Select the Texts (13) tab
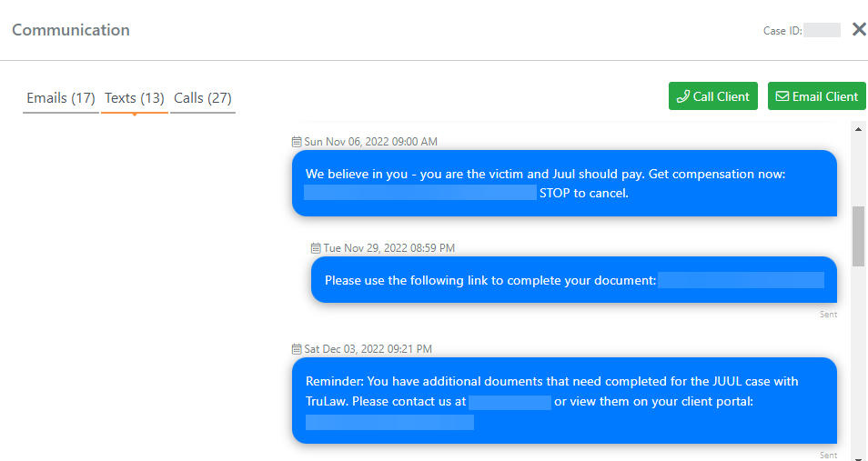868x461 pixels. tap(134, 97)
